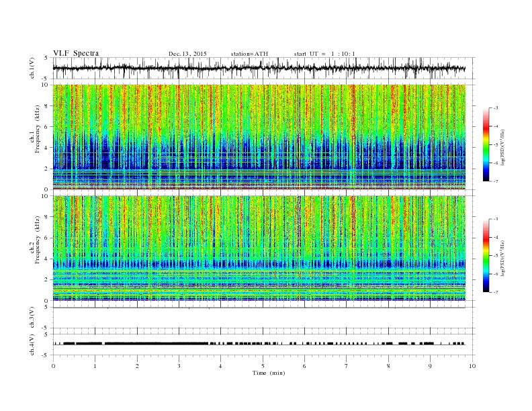Select the "start UT = 1 : 10: 1" text
Screen dimensions: 532x411
(x=324, y=54)
